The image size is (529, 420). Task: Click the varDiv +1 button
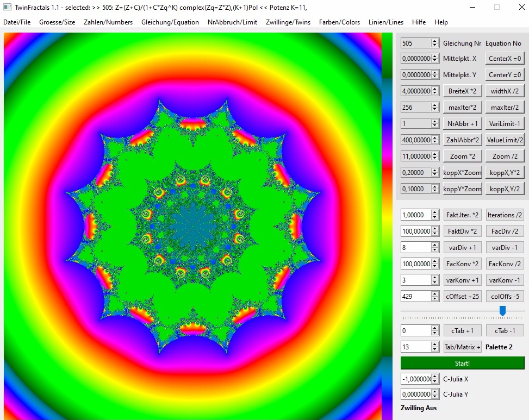coord(462,247)
